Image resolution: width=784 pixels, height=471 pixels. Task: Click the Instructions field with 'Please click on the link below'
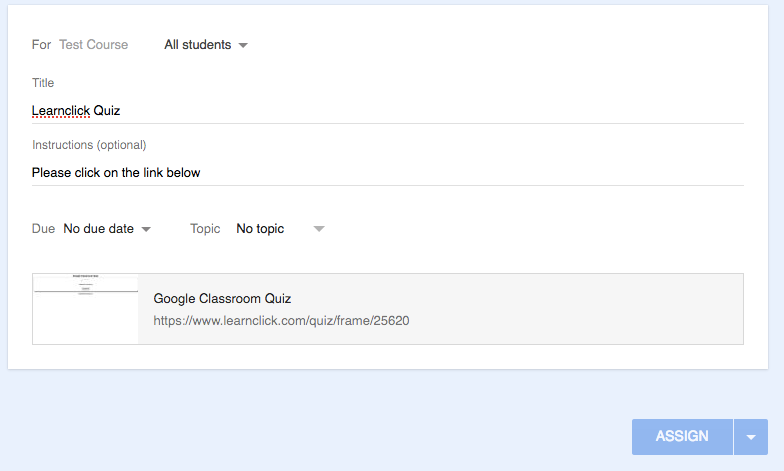tap(388, 172)
